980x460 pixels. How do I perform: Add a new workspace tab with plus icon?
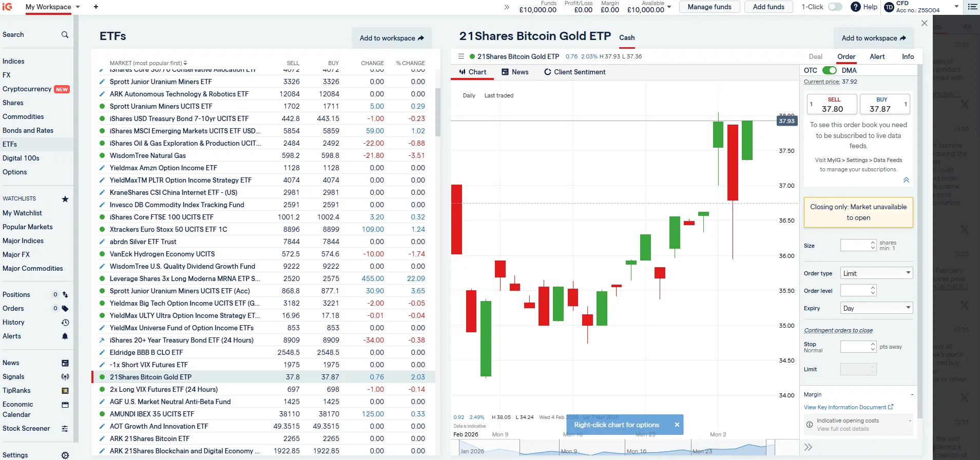(x=96, y=7)
